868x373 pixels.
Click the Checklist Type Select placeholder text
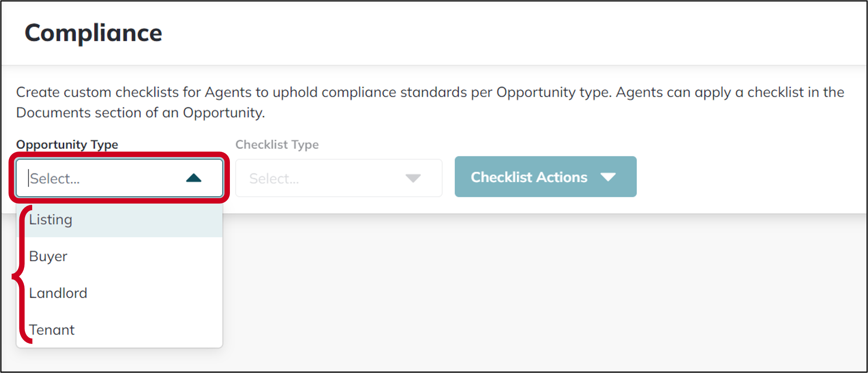[274, 178]
